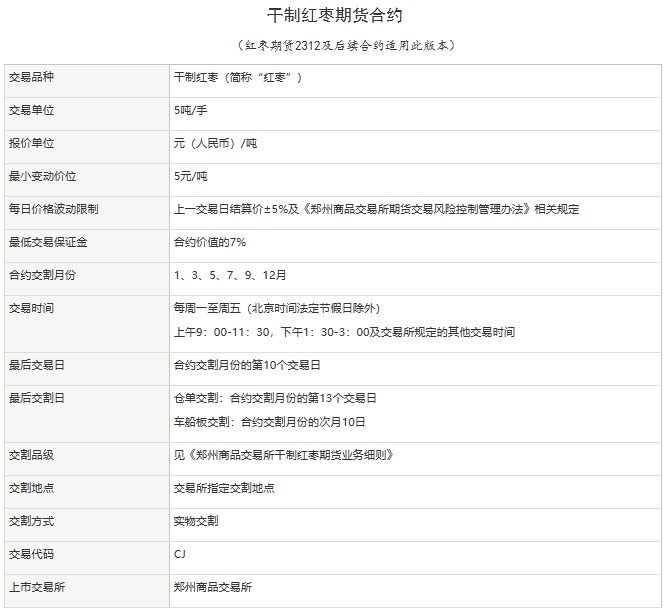Open 《郑州商品交易所干制红枣期货业务细则》 reference
The image size is (668, 614).
coord(283,455)
